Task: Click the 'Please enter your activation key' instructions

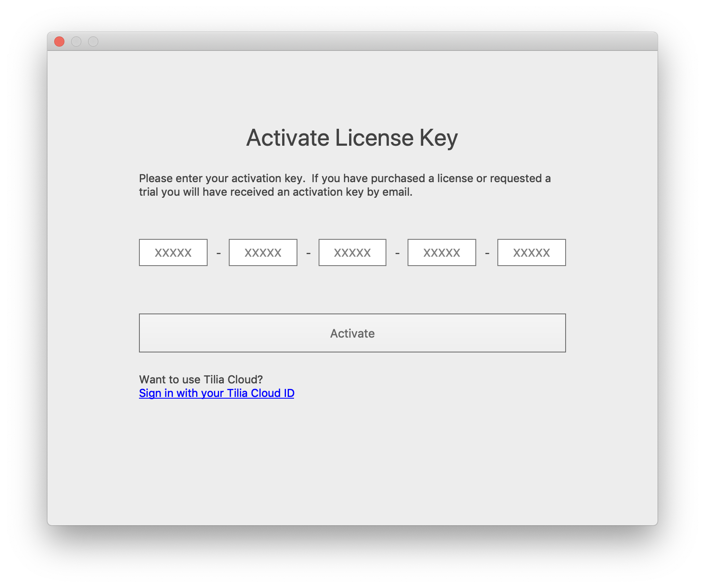Action: (x=345, y=185)
